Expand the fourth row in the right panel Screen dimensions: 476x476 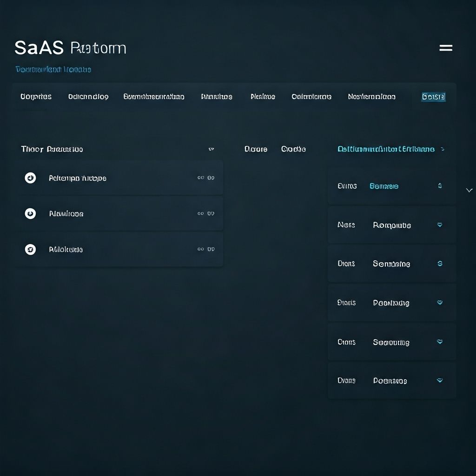440,303
